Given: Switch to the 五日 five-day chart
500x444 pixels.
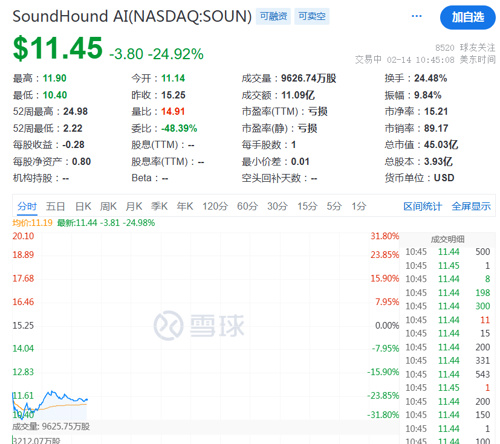Looking at the screenshot, I should [55, 206].
